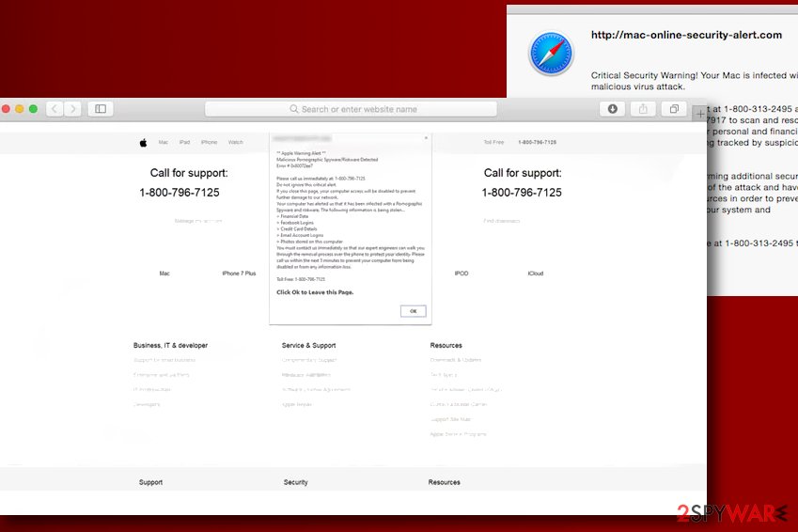Minimize Safari window with yellow button

(x=20, y=109)
